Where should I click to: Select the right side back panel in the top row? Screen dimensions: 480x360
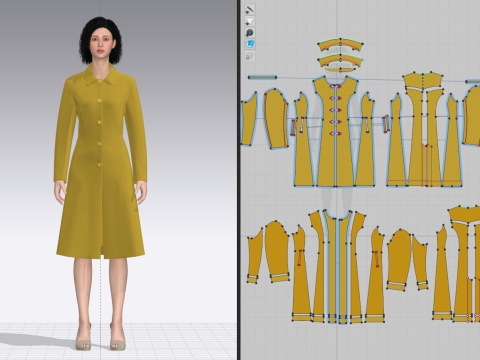(453, 143)
